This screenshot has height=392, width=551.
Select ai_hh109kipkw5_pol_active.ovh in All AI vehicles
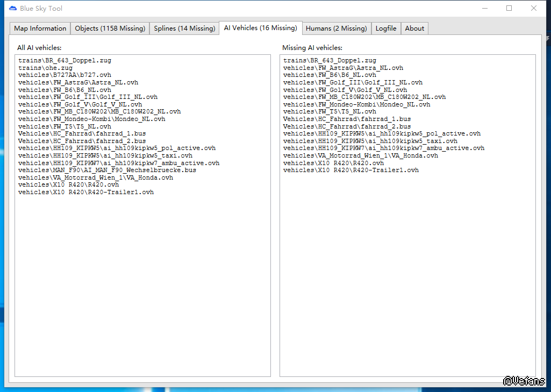point(117,148)
